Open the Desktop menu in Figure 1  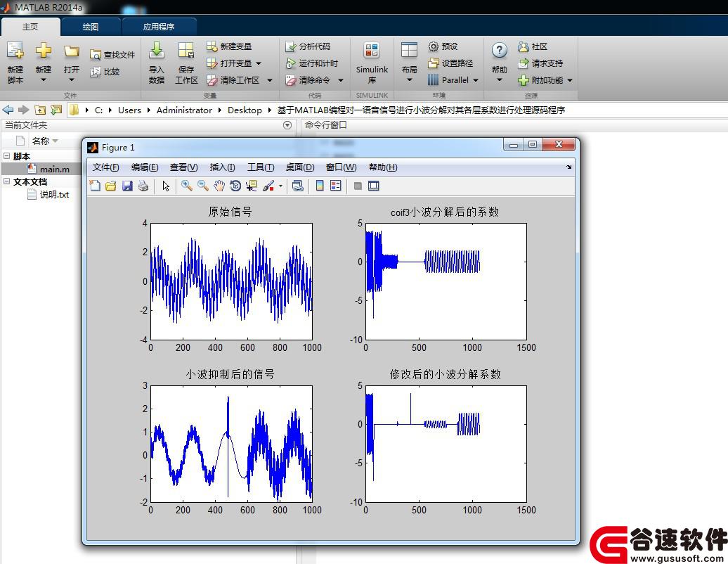(x=300, y=167)
